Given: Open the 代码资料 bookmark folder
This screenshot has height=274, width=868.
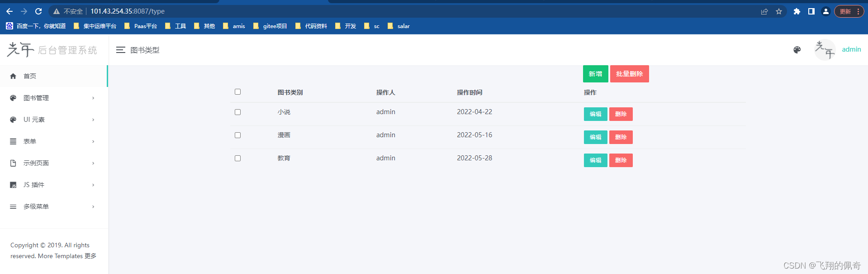Looking at the screenshot, I should [311, 26].
